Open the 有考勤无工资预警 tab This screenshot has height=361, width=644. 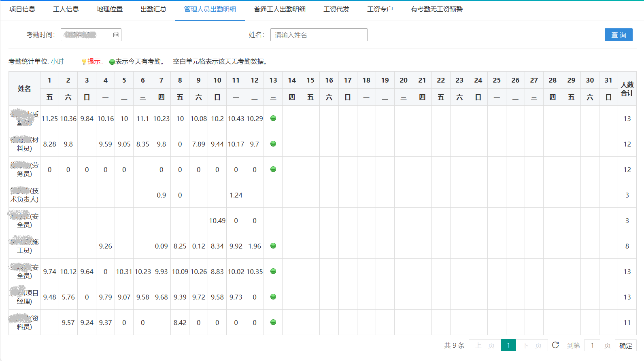click(x=437, y=9)
